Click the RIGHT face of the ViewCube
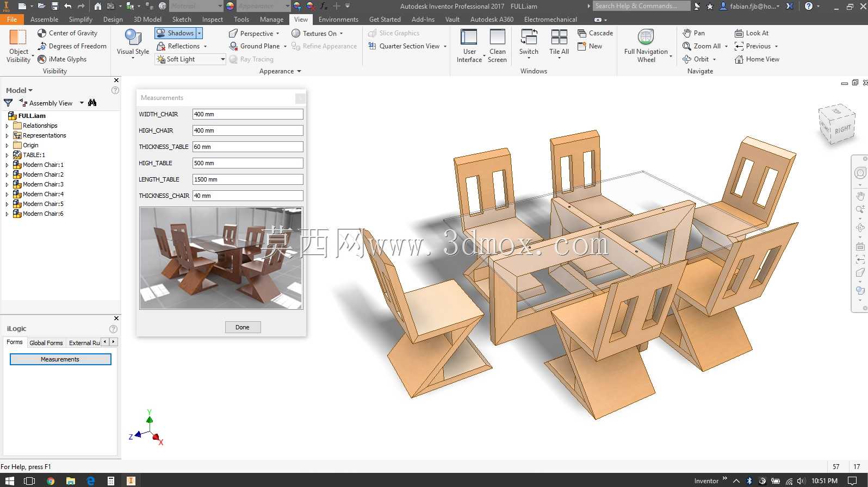Viewport: 868px width, 487px height. [x=842, y=129]
